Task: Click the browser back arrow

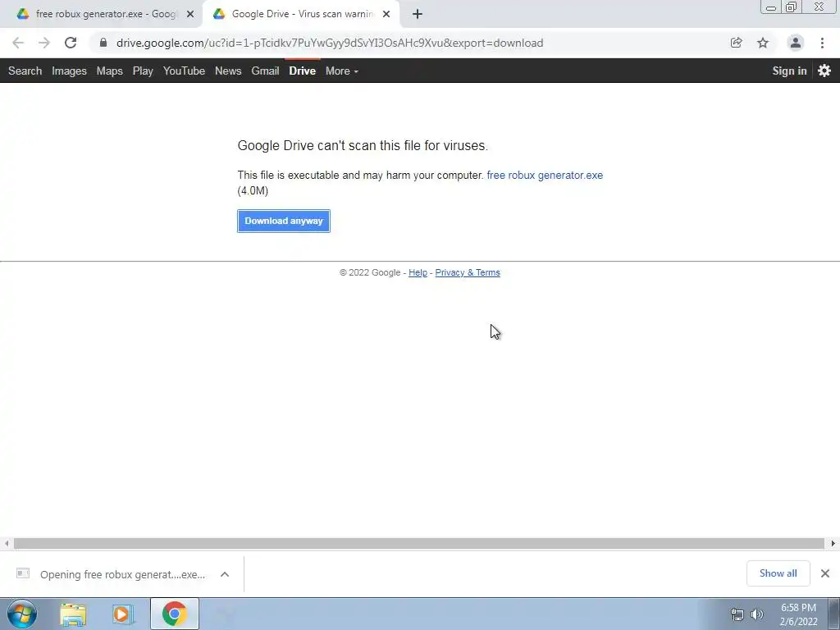Action: coord(18,43)
